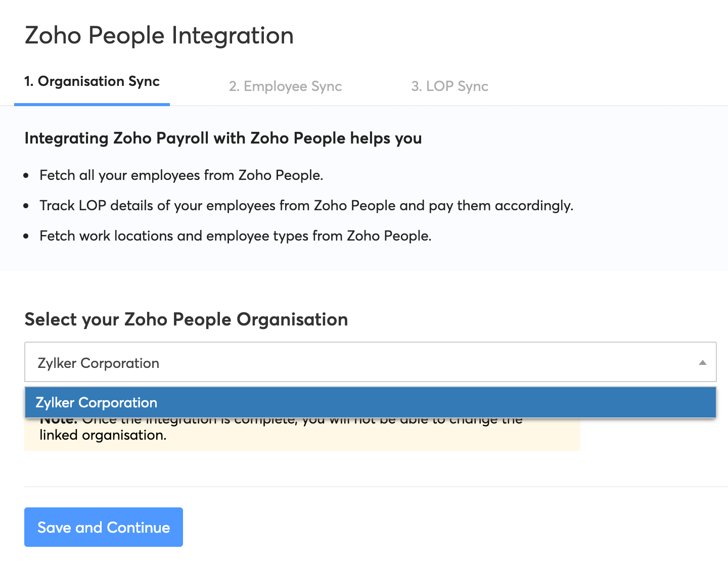Image resolution: width=728 pixels, height=564 pixels.
Task: Click the dropdown's upward disclosure triangle
Action: tap(703, 362)
